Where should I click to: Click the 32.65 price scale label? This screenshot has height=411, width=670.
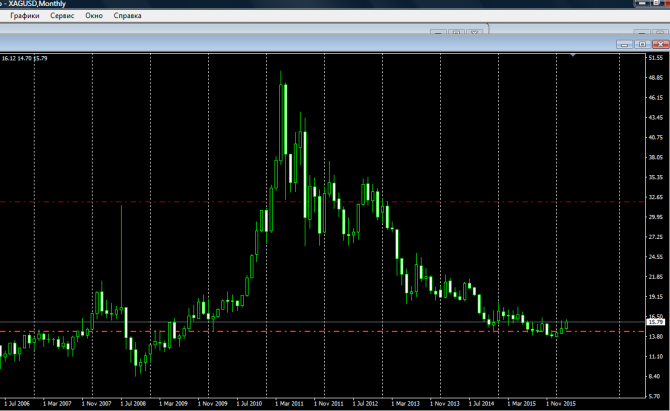coord(655,197)
